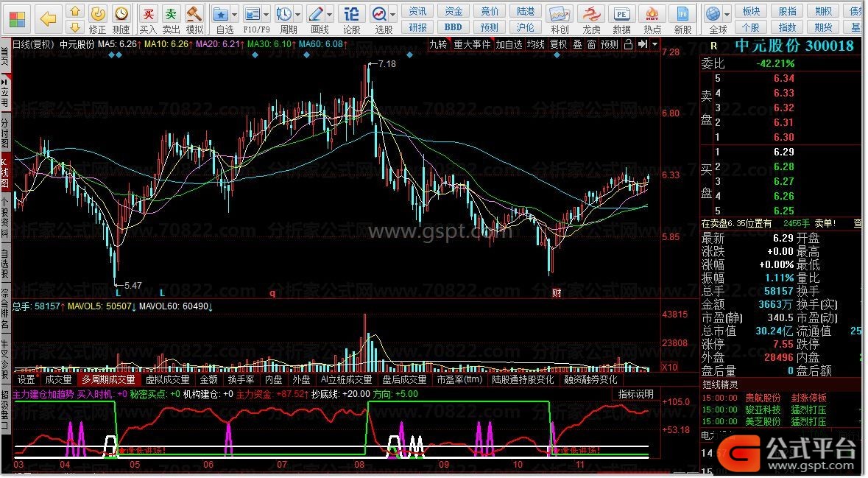Toggle the 均线 moving averages display
This screenshot has width=868, height=478.
[535, 44]
